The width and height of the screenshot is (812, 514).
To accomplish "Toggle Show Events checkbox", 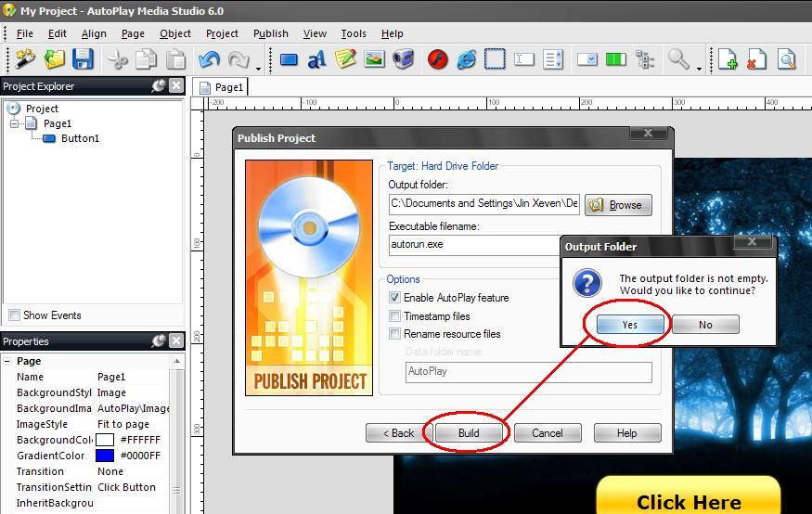I will (x=14, y=315).
